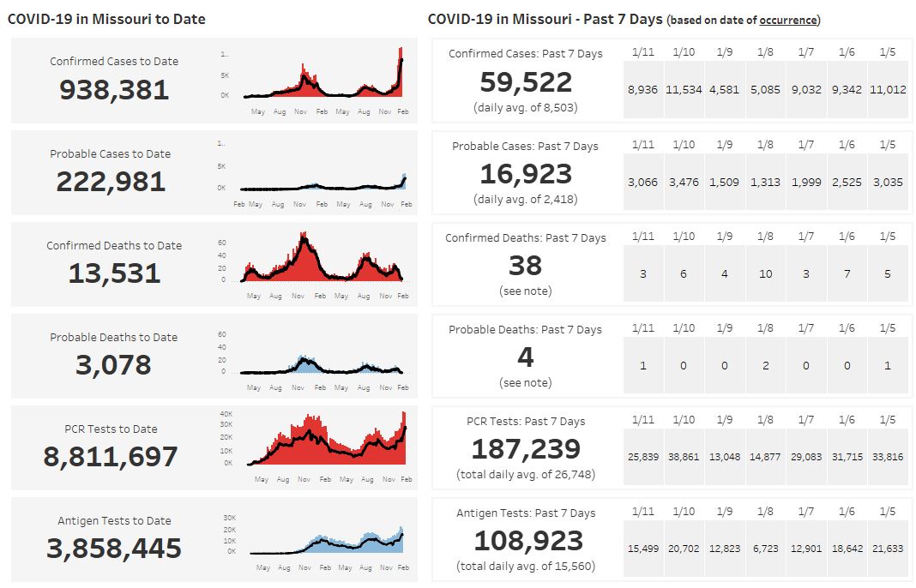Select the 8,811,697 PCR tests total

[x=111, y=457]
